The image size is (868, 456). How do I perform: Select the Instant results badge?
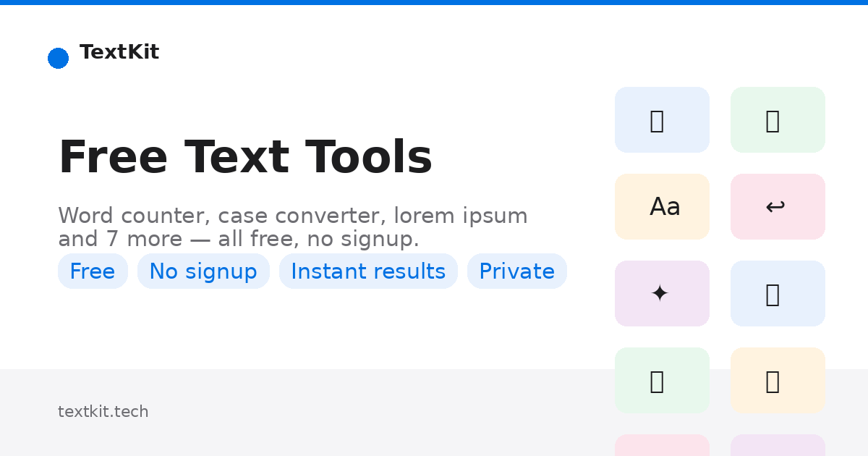368,271
